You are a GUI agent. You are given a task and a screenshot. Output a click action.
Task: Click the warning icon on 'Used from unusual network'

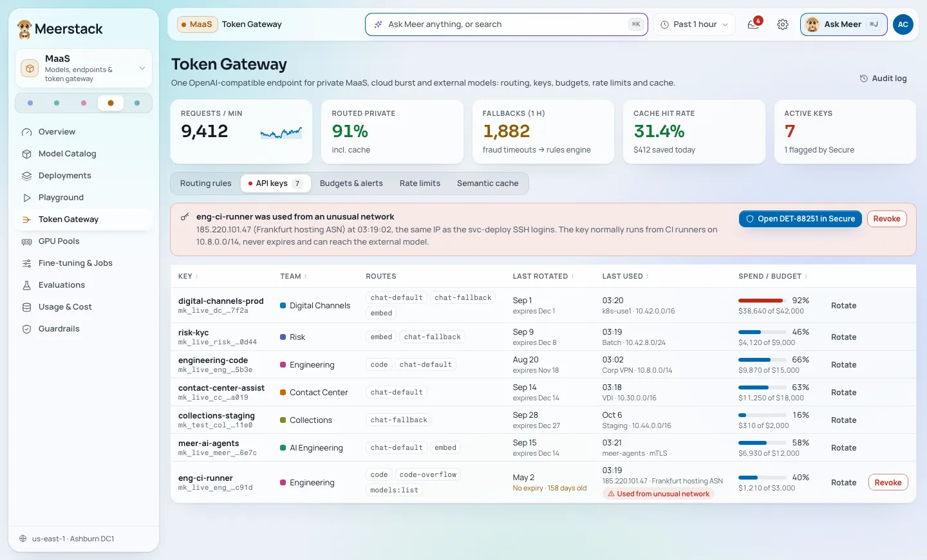pyautogui.click(x=612, y=494)
